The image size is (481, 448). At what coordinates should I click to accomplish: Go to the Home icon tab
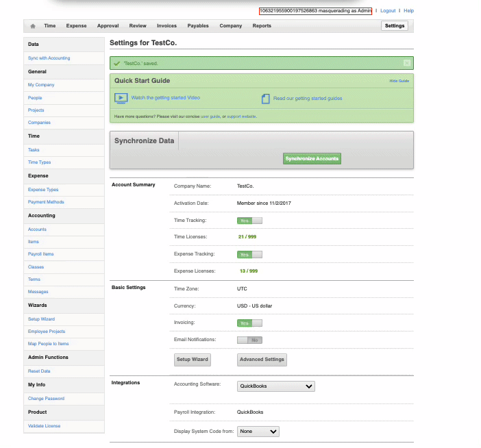click(33, 26)
